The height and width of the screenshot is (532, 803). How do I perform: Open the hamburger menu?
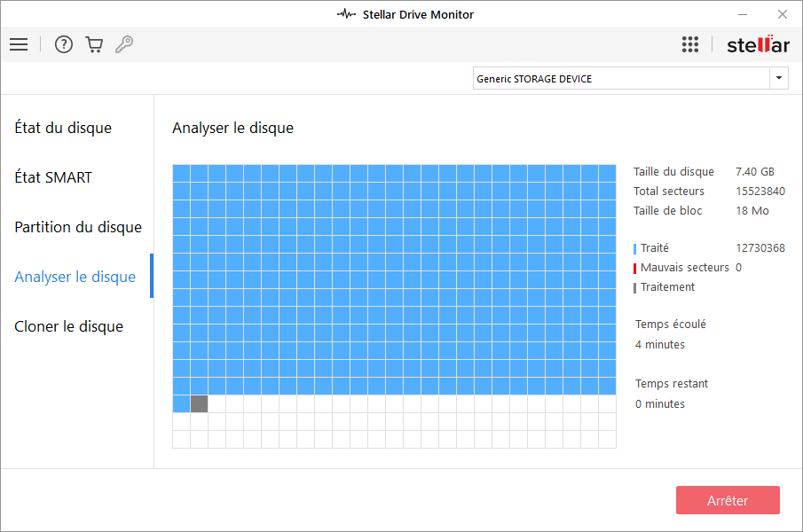pos(19,44)
